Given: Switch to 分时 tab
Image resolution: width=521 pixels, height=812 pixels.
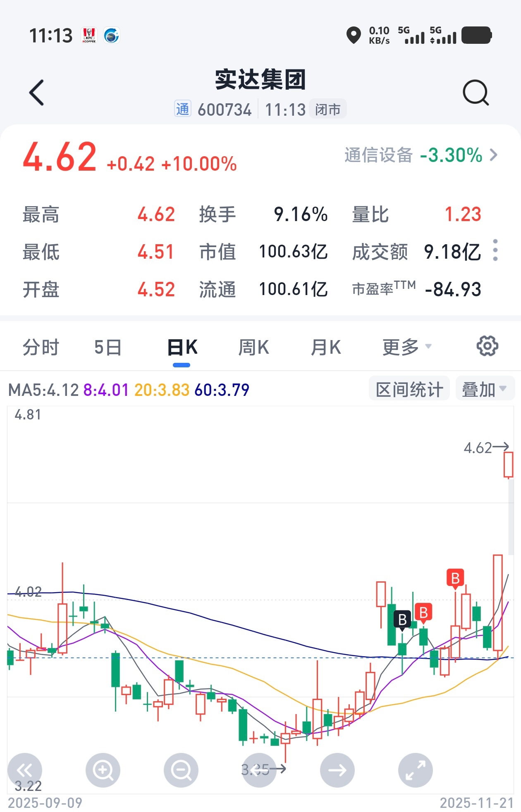Looking at the screenshot, I should (41, 347).
